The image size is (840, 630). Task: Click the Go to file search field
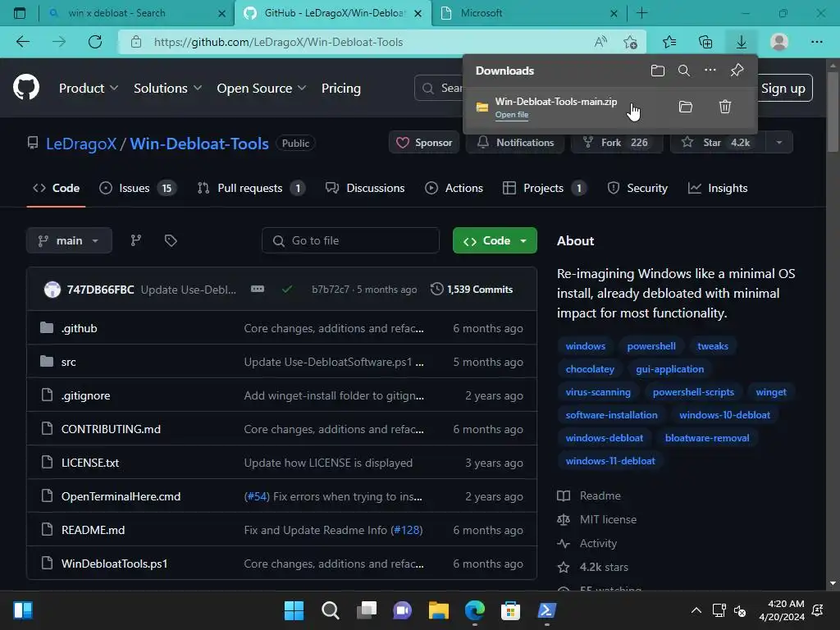tap(350, 240)
